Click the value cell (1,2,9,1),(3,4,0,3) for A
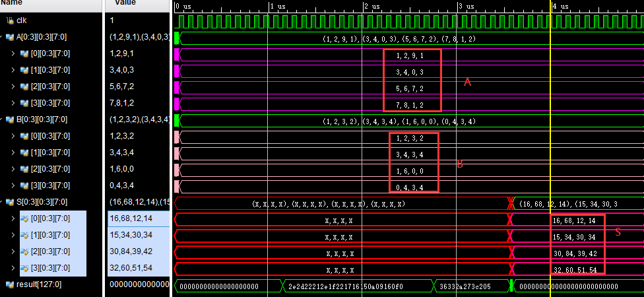644x297 pixels. [x=139, y=37]
